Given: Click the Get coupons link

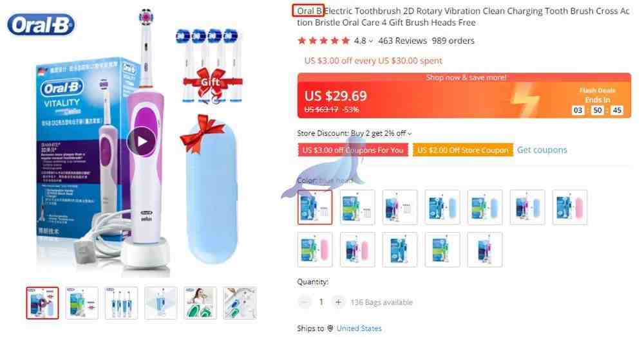Looking at the screenshot, I should [x=542, y=150].
